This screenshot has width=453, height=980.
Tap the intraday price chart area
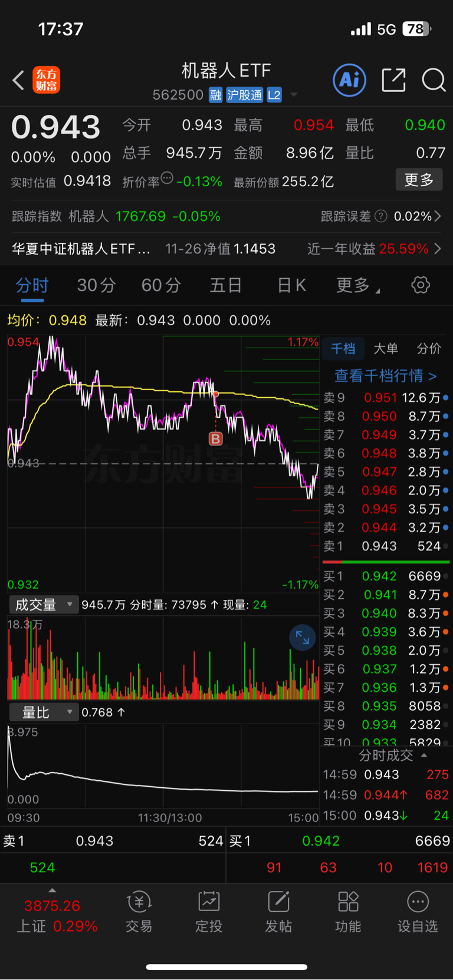[x=163, y=464]
